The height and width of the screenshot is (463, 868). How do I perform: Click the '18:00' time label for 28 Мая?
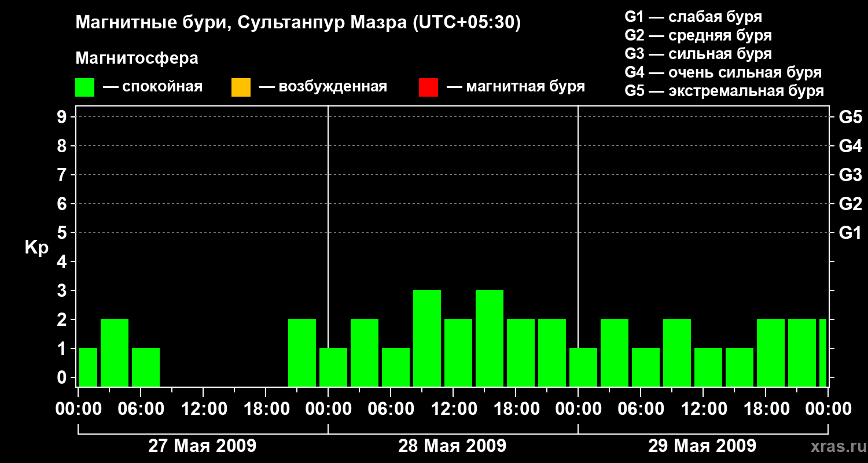[x=516, y=409]
